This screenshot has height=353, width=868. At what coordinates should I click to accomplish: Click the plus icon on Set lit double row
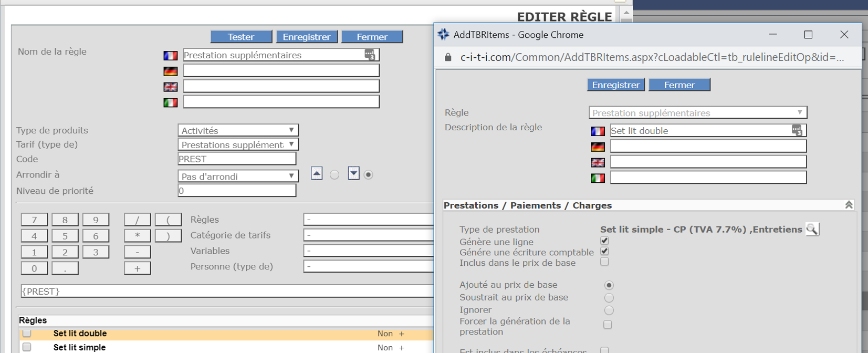click(x=402, y=334)
